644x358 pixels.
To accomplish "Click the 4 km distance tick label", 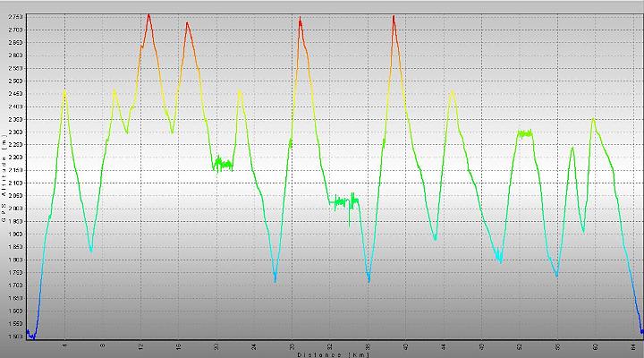I will [x=65, y=346].
